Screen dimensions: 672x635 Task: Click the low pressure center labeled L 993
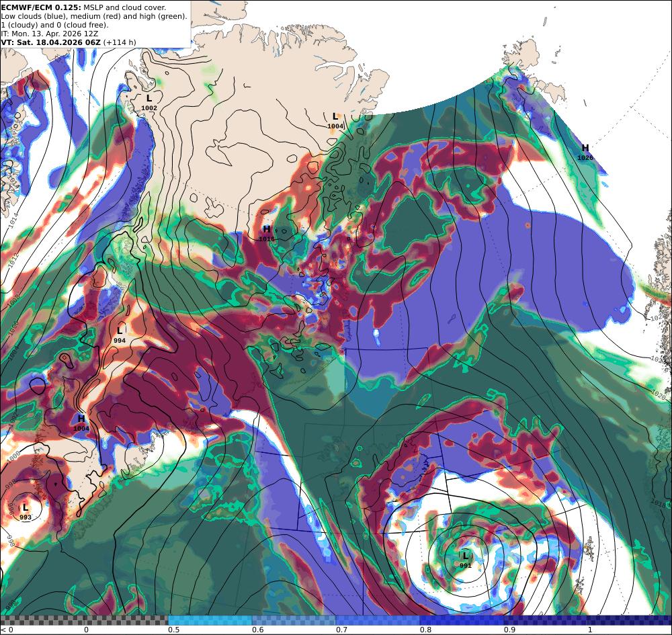(x=26, y=512)
